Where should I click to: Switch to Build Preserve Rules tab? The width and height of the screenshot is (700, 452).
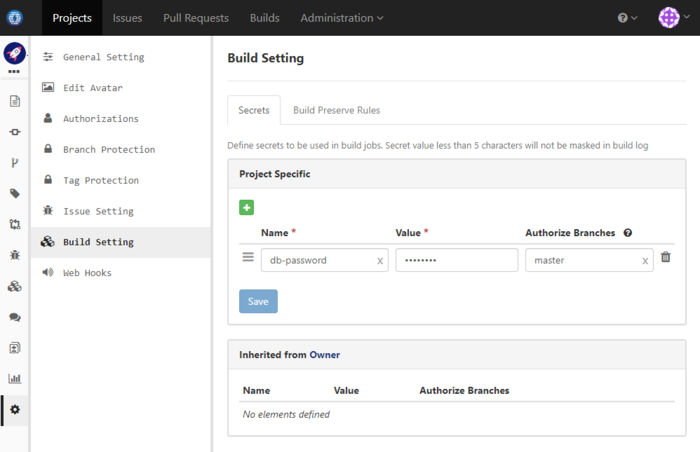pyautogui.click(x=336, y=110)
